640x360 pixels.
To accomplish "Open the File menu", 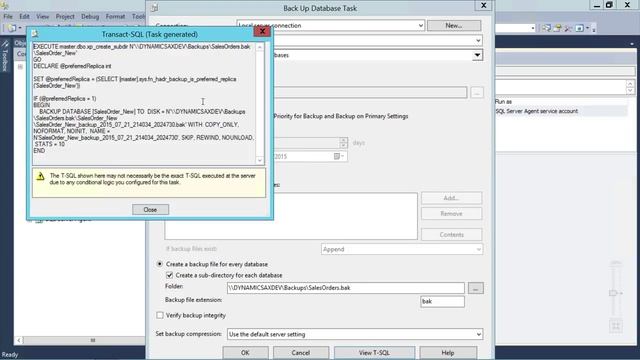I will pyautogui.click(x=8, y=17).
